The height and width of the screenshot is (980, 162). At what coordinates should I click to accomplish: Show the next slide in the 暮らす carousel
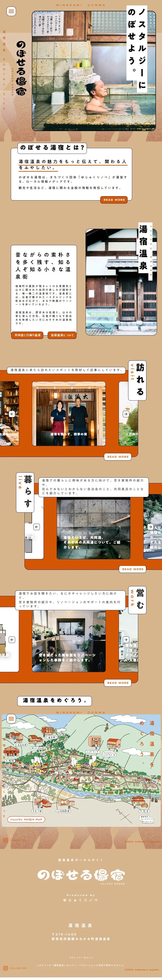pos(150,527)
